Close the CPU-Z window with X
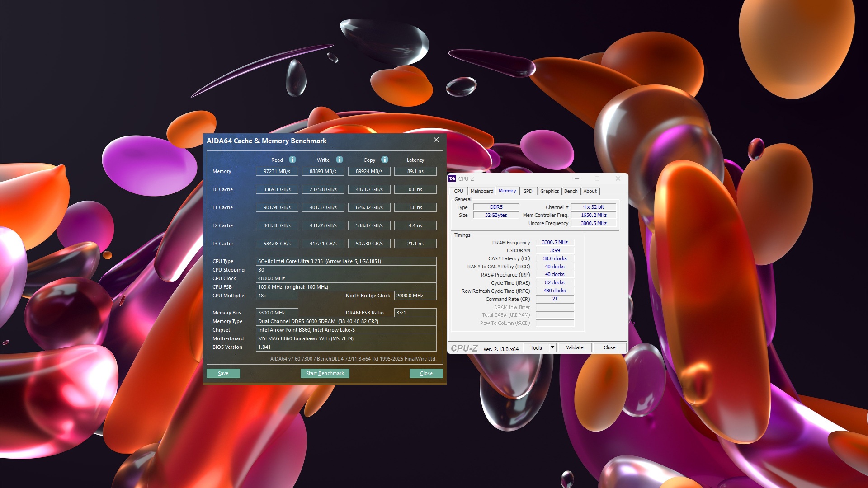Screen dimensions: 868x488 [618, 178]
